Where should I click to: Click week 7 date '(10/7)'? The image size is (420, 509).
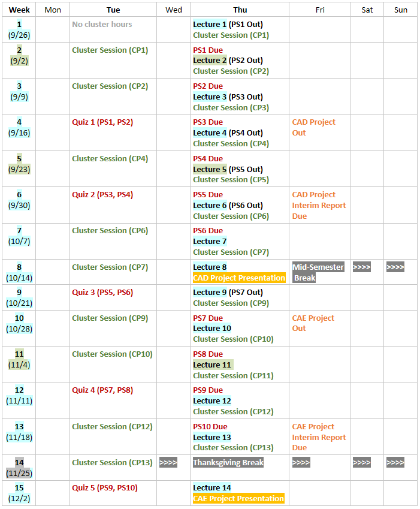coord(19,241)
